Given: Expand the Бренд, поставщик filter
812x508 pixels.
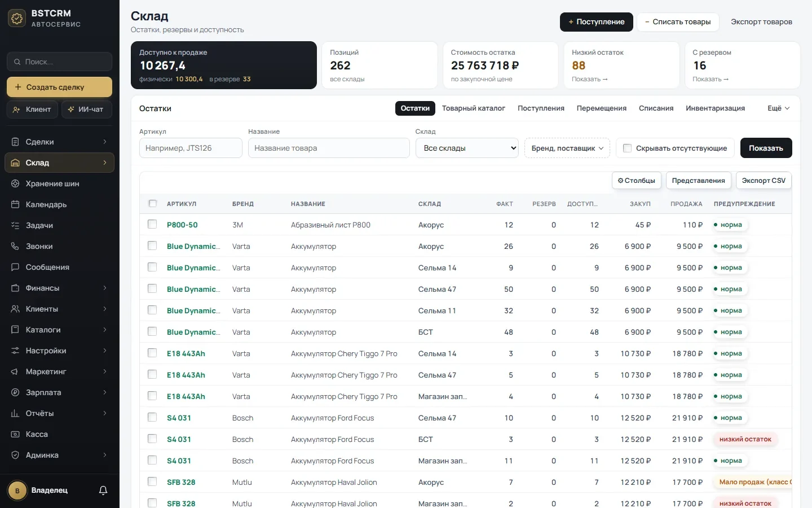Looking at the screenshot, I should [x=567, y=148].
